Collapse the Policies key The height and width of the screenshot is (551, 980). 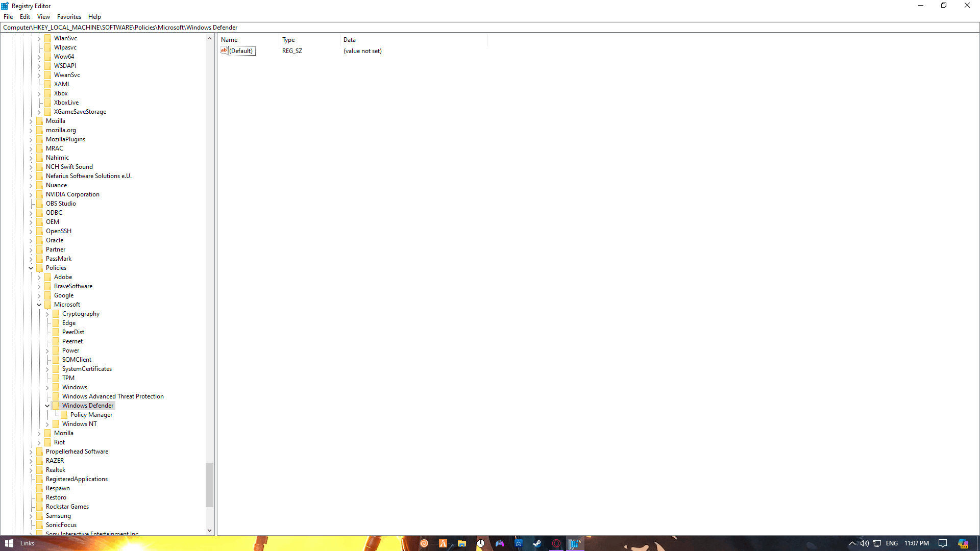(x=31, y=268)
